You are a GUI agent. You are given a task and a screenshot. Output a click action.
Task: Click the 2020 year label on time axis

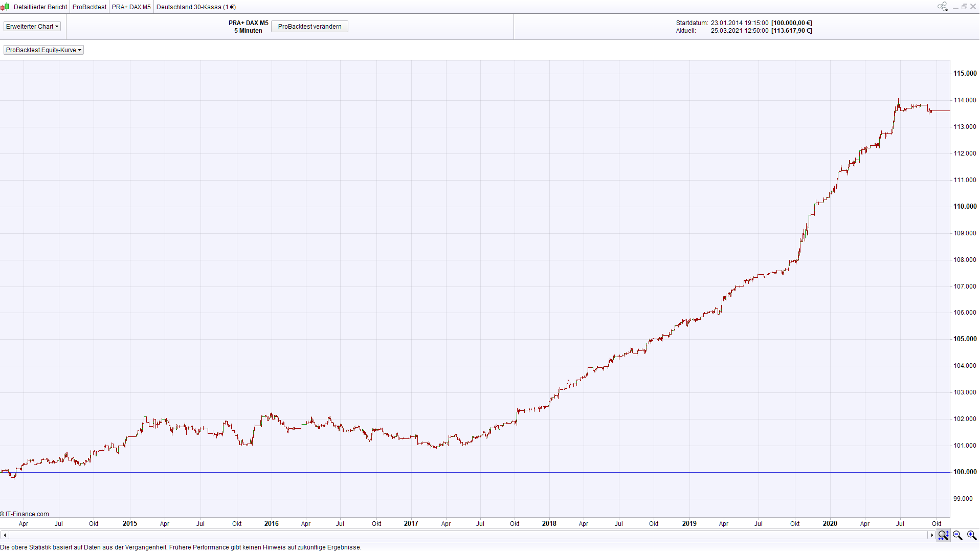(830, 524)
